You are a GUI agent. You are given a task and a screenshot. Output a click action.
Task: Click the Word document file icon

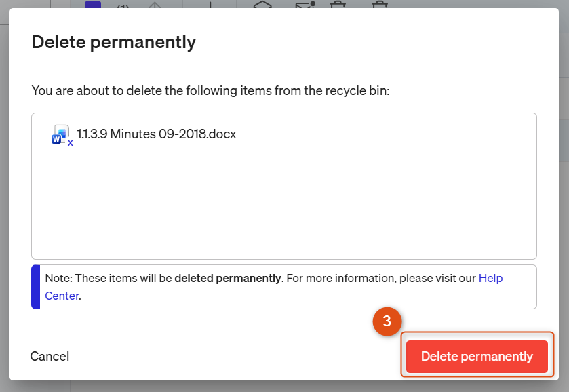[60, 134]
